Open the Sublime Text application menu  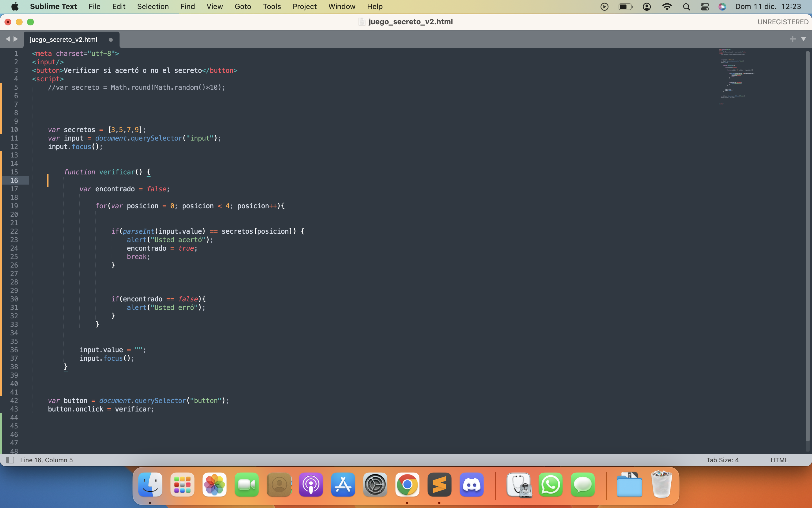[53, 6]
